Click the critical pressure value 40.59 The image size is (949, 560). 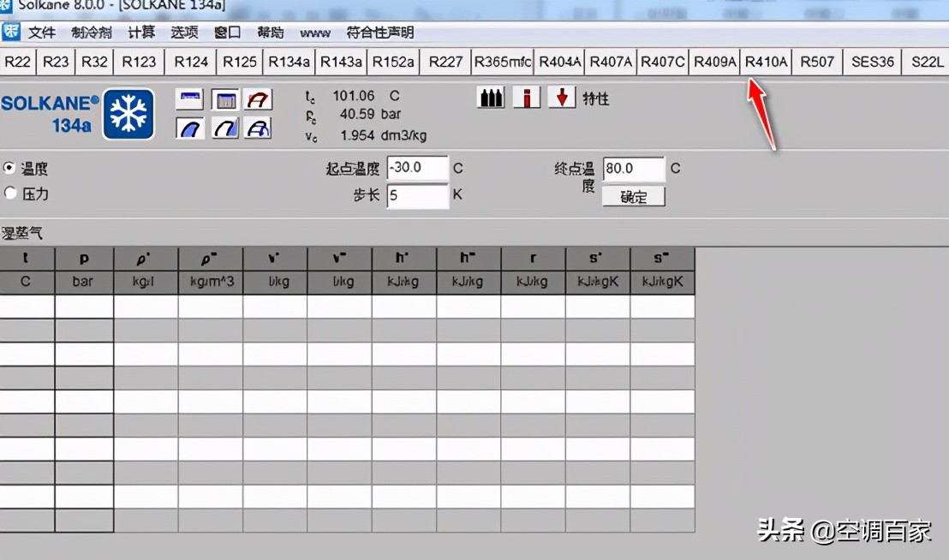[x=357, y=114]
